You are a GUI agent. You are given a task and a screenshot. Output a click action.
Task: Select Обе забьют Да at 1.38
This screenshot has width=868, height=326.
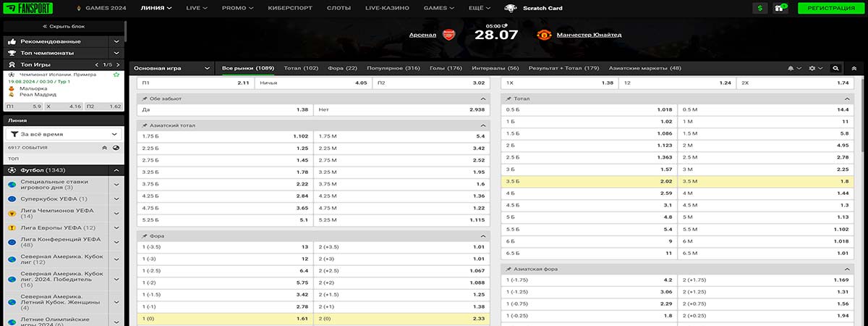pyautogui.click(x=225, y=110)
